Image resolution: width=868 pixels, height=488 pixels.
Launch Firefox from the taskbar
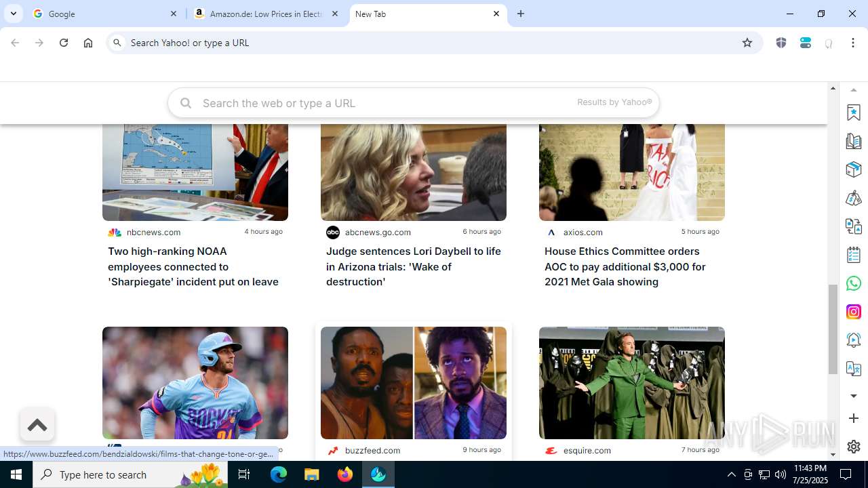(x=345, y=474)
